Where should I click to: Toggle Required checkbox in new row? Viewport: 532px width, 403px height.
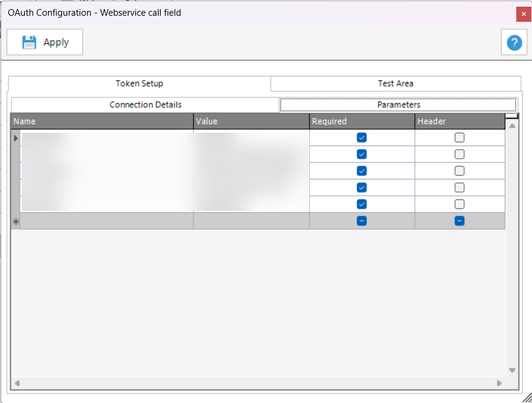(362, 221)
